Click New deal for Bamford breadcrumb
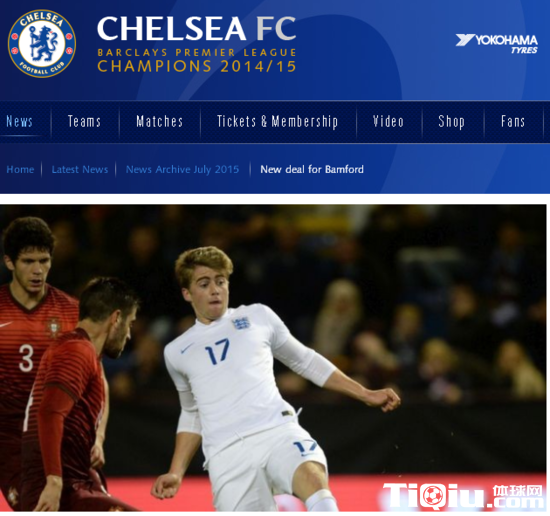Viewport: 550px width, 516px height. tap(312, 169)
